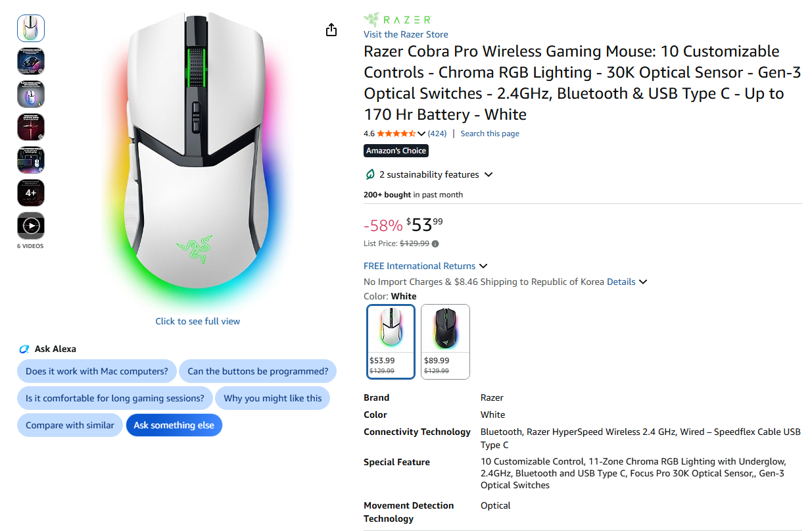Viewport: 812px width, 531px height.
Task: Click the 'Search this page' link
Action: (490, 134)
